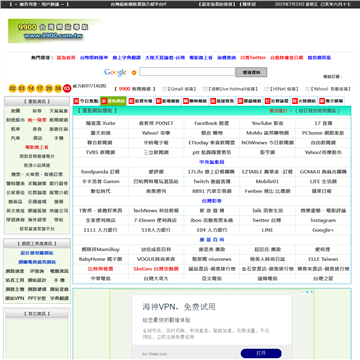The width and height of the screenshot is (360, 360).
Task: Open the 17 直播 link
Action: 323,123
